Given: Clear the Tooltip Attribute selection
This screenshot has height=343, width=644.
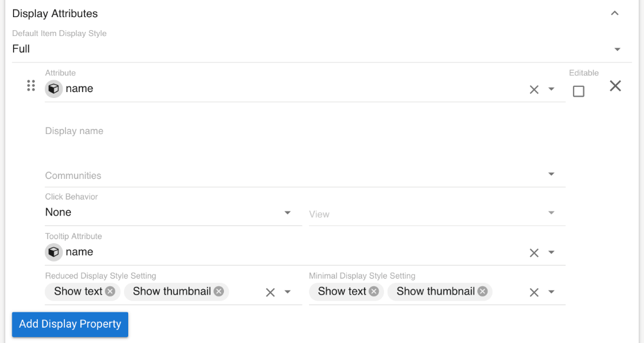Looking at the screenshot, I should [534, 253].
